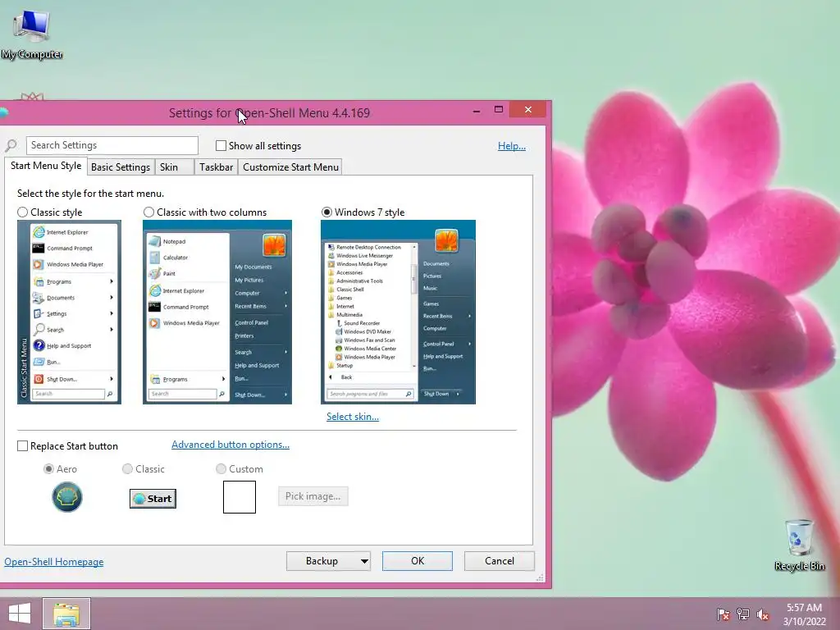Viewport: 840px width, 630px height.
Task: Select the Classic style radio button
Action: [22, 212]
